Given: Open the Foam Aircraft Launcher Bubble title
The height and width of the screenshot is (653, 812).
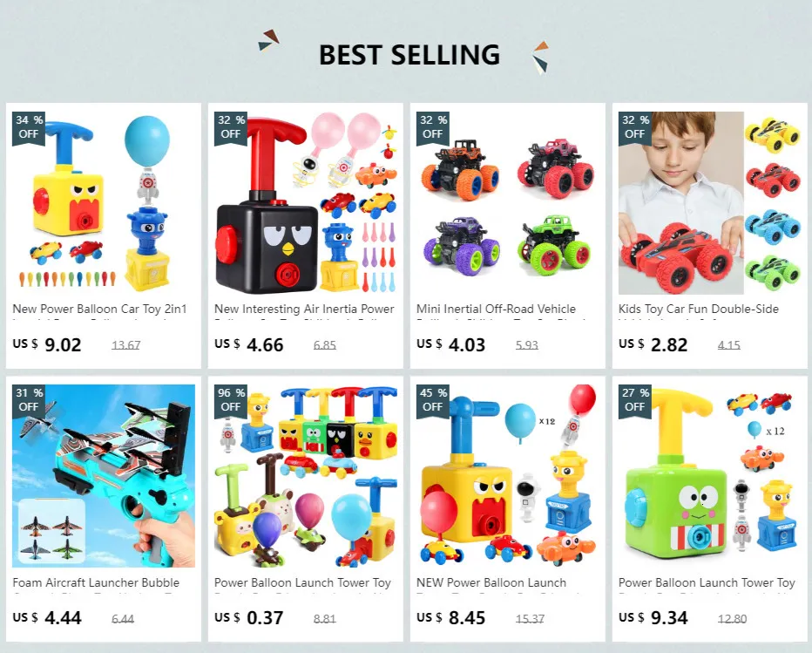Looking at the screenshot, I should tap(96, 582).
